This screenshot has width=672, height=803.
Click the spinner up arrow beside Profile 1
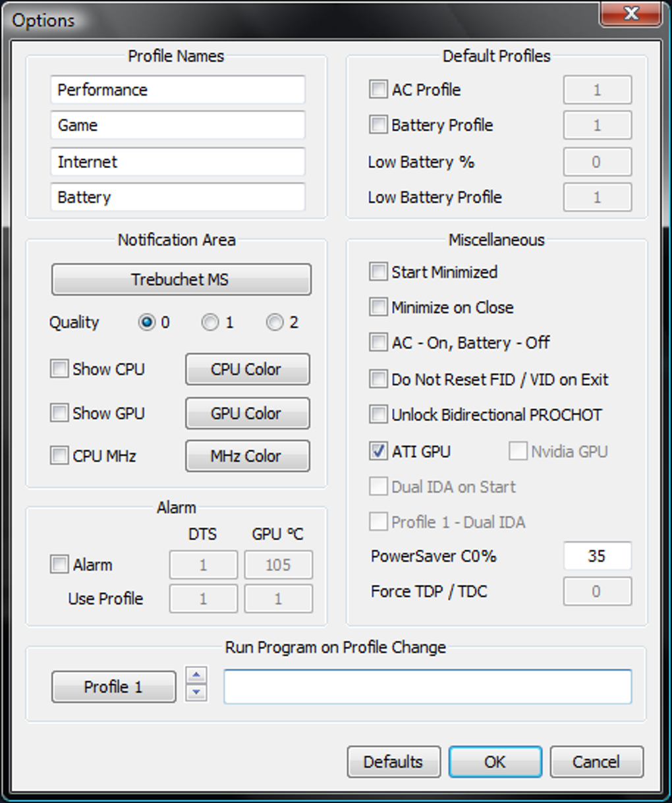coord(196,676)
